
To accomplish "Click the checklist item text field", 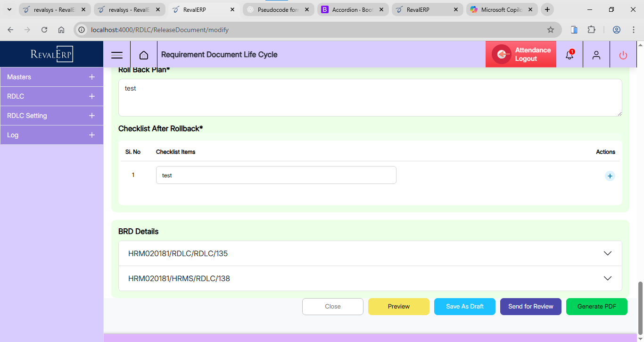I will 276,175.
